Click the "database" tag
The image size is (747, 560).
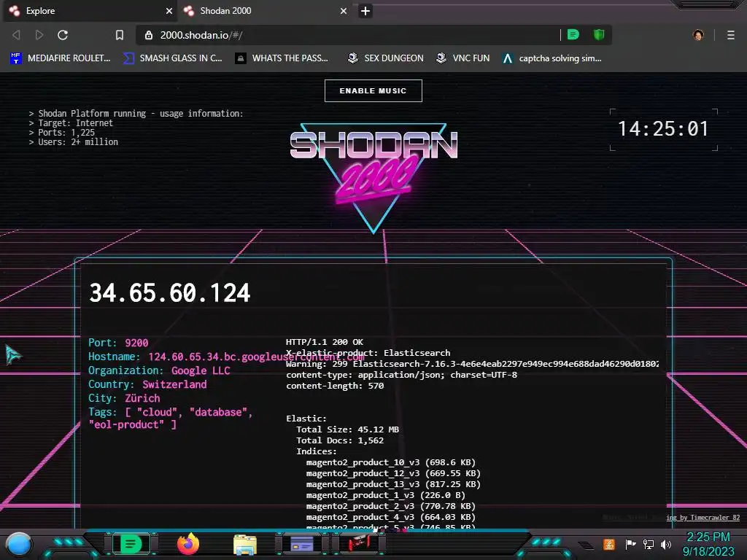219,412
